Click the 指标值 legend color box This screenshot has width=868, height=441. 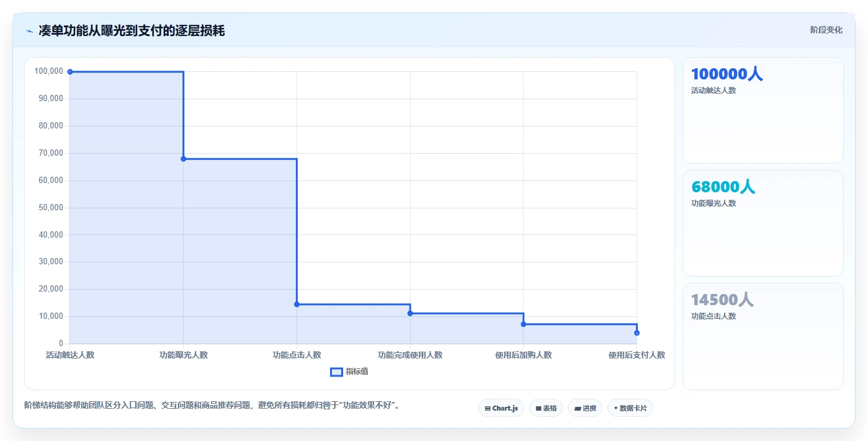pos(336,372)
